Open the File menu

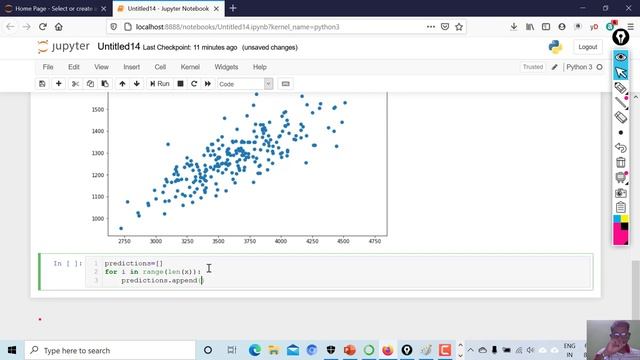[48, 67]
